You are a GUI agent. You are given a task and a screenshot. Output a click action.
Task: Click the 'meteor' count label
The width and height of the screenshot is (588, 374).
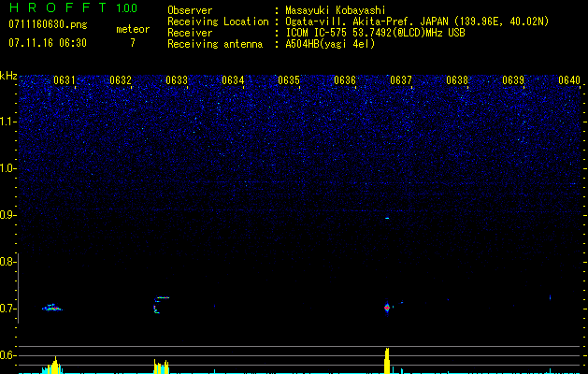click(133, 29)
